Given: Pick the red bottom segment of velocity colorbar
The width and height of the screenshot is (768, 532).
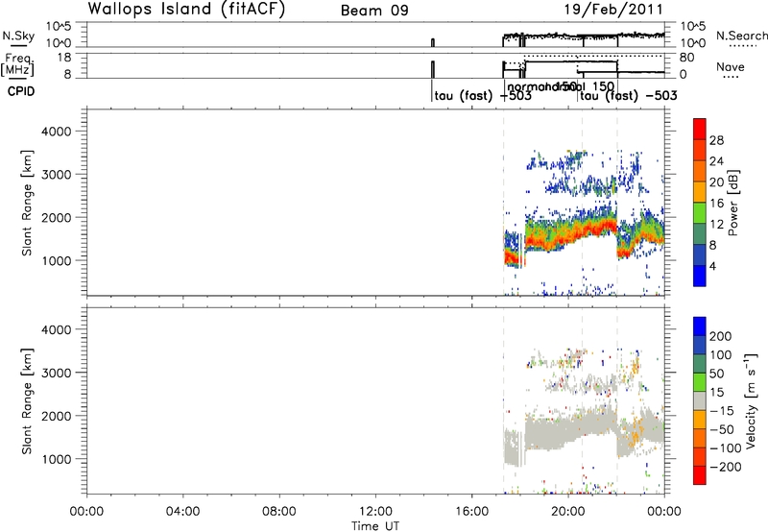Looking at the screenshot, I should coord(700,475).
